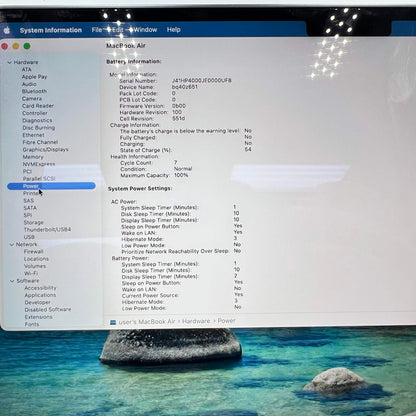
Task: Open the File menu
Action: (x=97, y=30)
